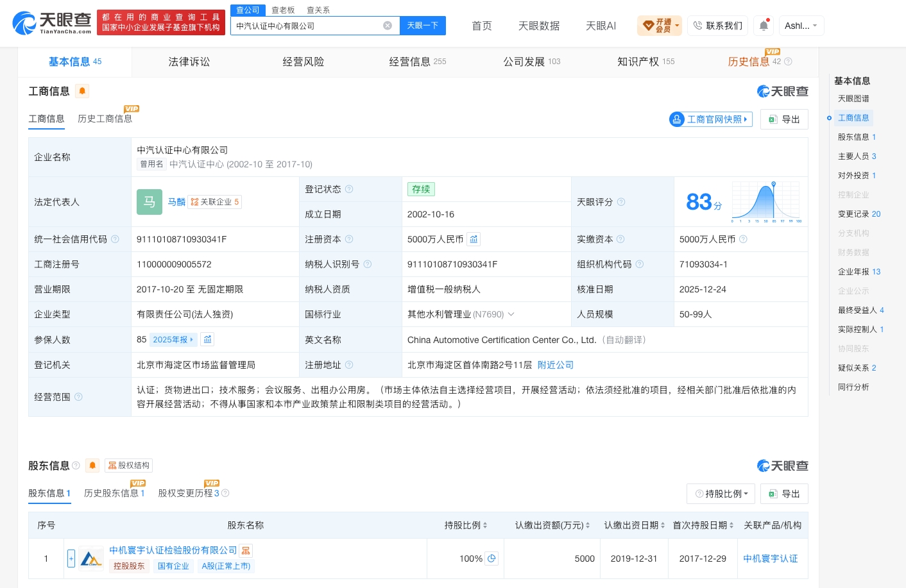
Task: Switch to the 查老板 search tab
Action: (x=283, y=10)
